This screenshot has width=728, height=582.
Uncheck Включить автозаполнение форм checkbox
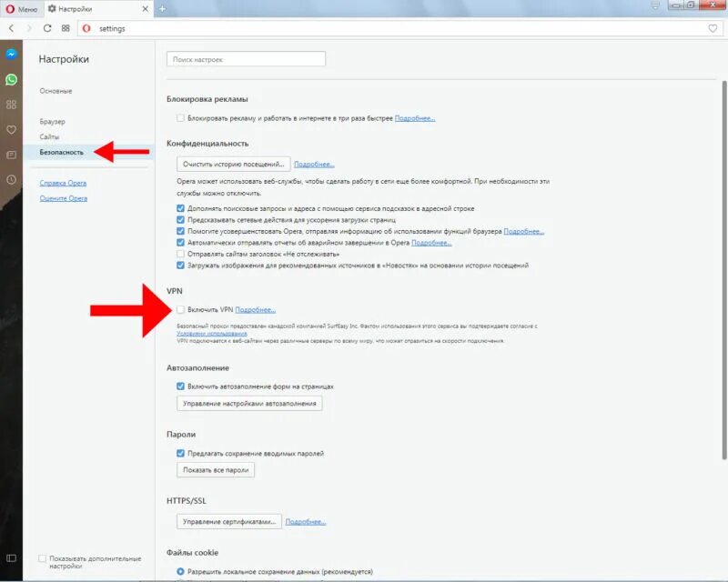point(180,386)
